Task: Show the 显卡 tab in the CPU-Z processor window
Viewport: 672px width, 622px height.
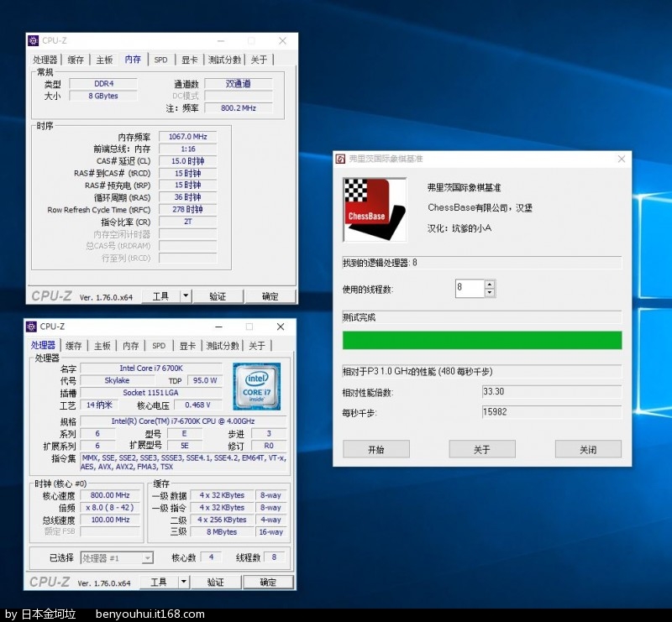Action: tap(187, 345)
